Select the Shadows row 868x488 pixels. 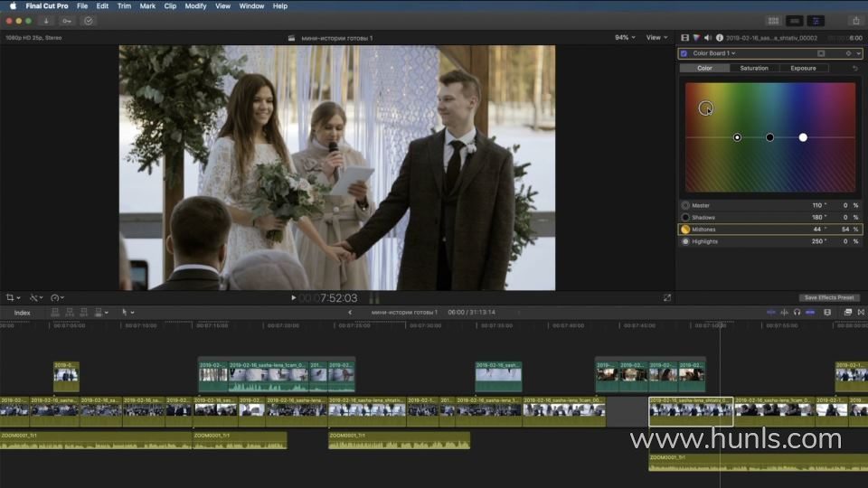[x=770, y=218]
